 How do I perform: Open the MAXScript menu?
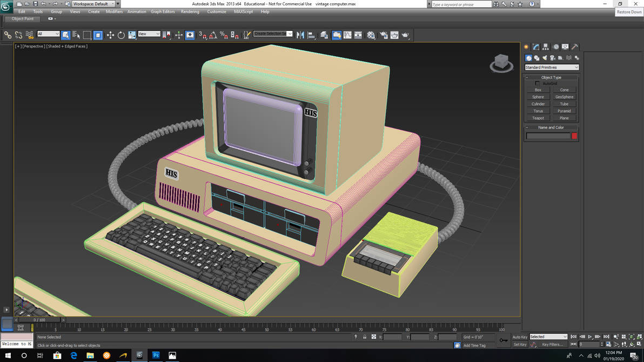(244, 11)
